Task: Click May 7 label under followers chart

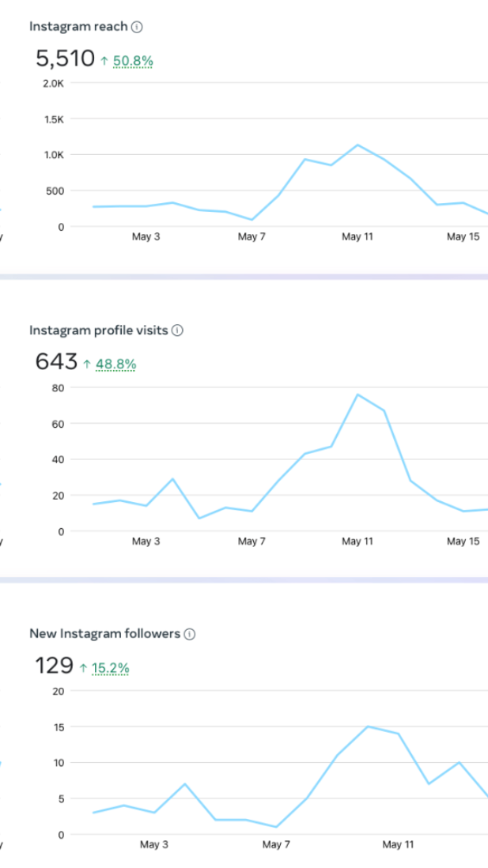Action: tap(276, 845)
